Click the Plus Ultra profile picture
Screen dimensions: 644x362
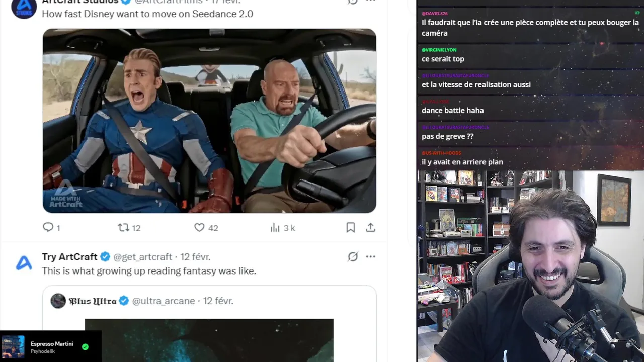tap(58, 301)
